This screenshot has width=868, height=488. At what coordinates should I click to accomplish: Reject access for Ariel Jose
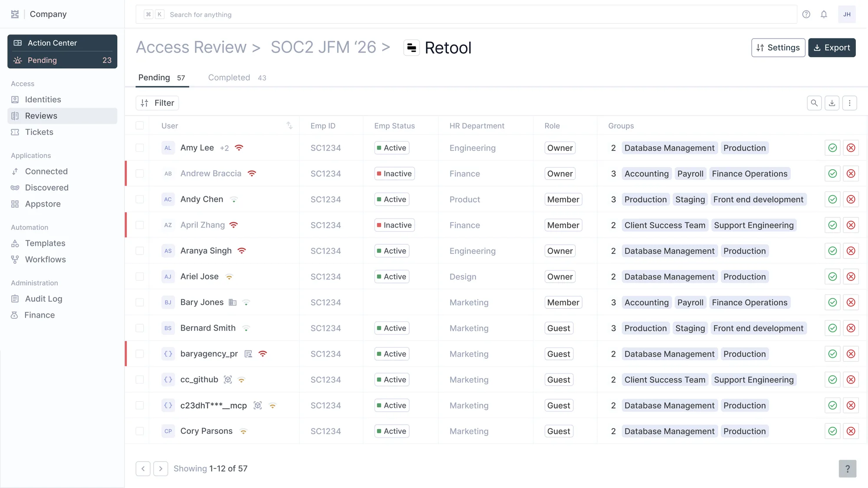[x=851, y=277]
